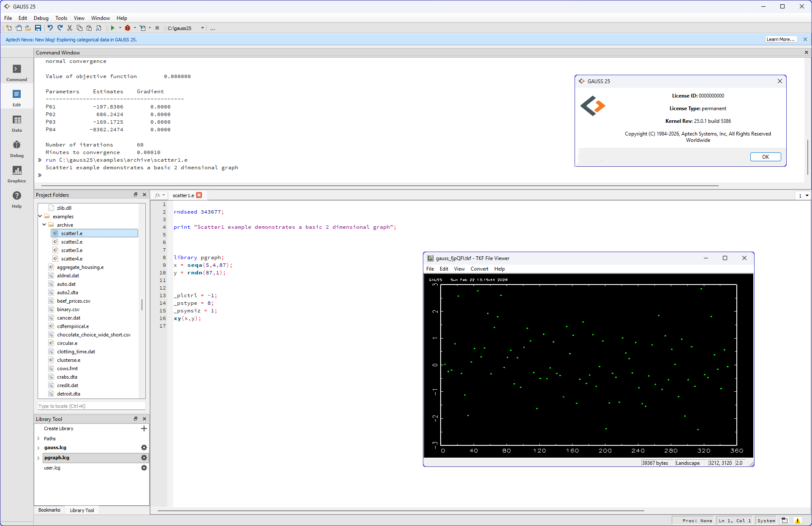Open the Data page in the sidebar
This screenshot has width=812, height=526.
(x=17, y=123)
